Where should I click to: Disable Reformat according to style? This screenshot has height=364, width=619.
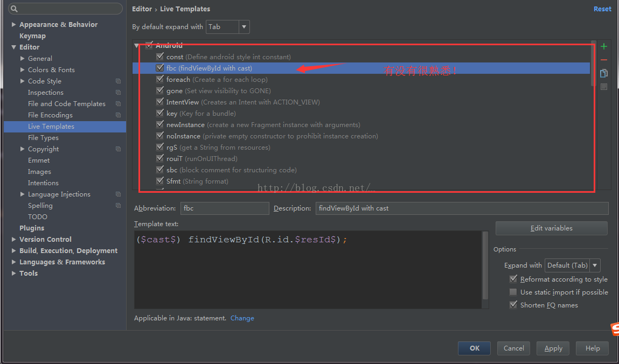(x=513, y=279)
